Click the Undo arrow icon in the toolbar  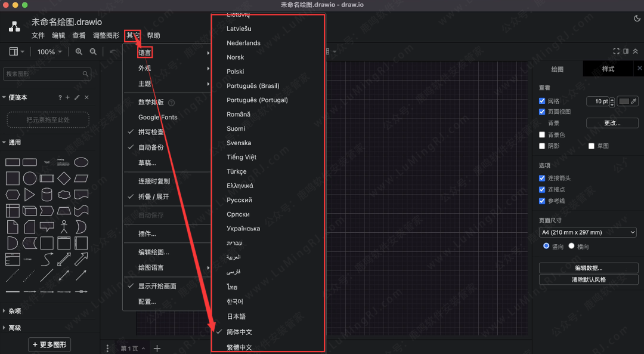pos(112,51)
